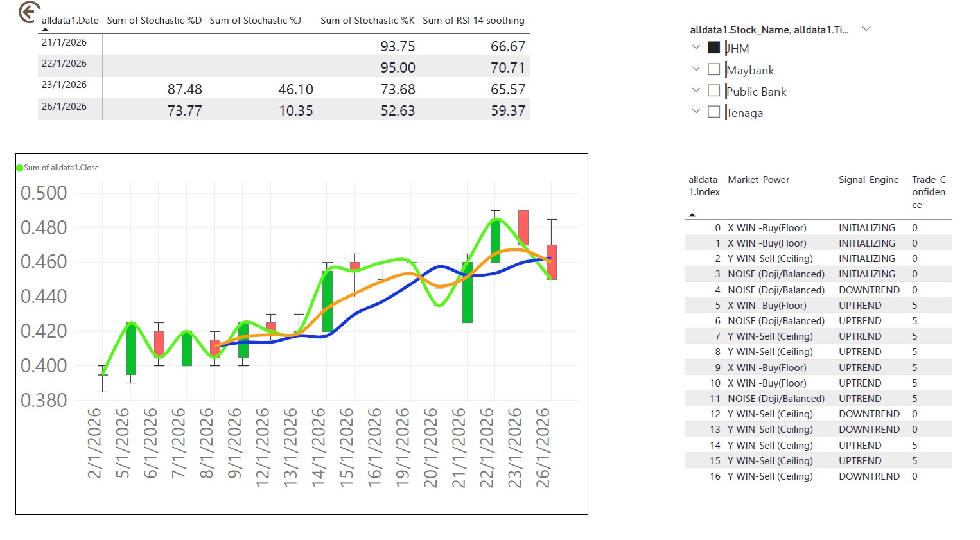Open the alldata1.Stock_Name slicer field dropdown
Screen dimensions: 980x540
click(x=867, y=28)
